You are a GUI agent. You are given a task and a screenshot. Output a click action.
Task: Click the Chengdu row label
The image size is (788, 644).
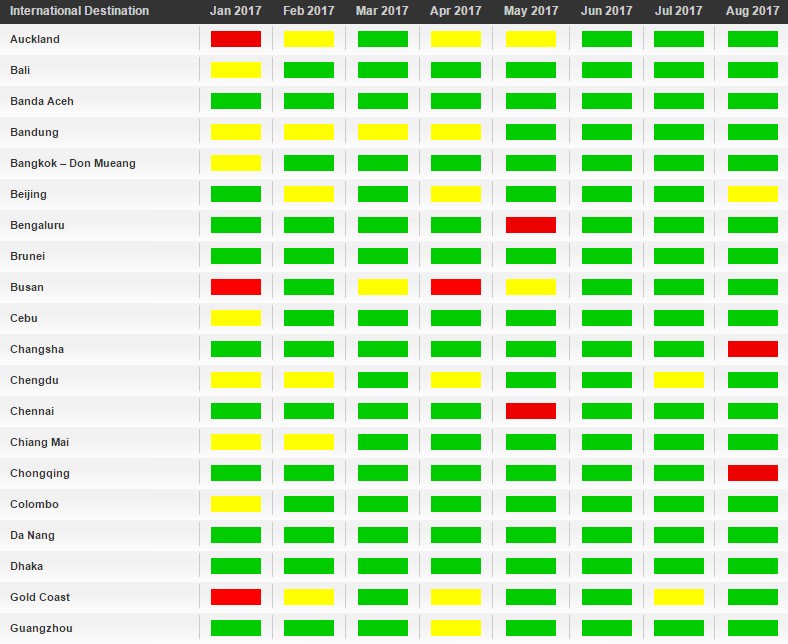point(34,380)
